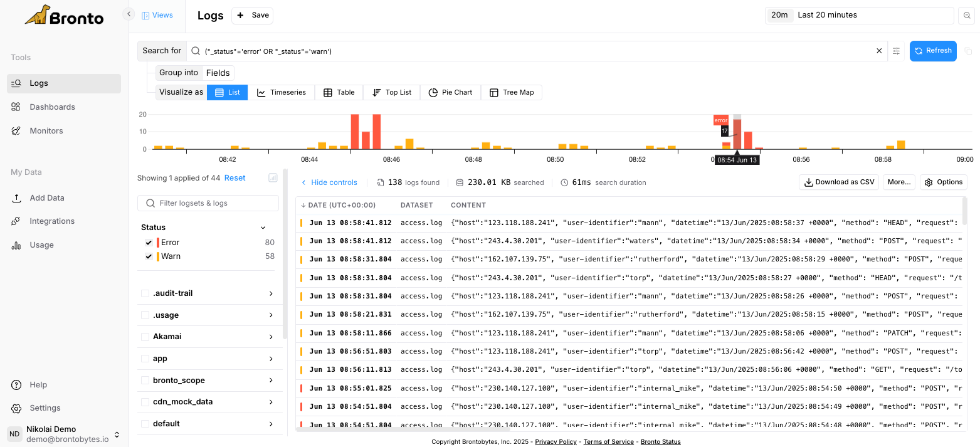
Task: Uncheck the Warn status checkbox
Action: click(149, 256)
